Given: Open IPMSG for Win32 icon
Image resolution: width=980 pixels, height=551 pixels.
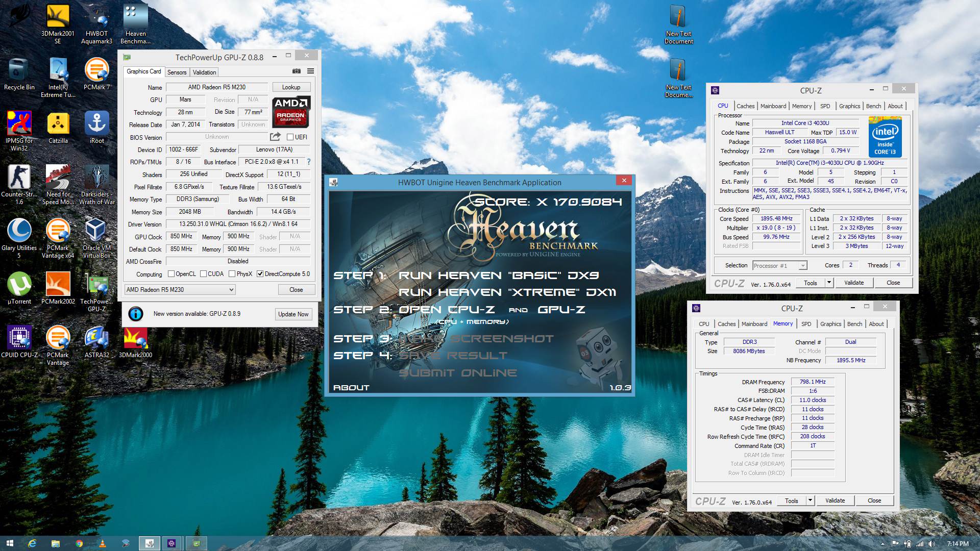Looking at the screenshot, I should pos(19,131).
